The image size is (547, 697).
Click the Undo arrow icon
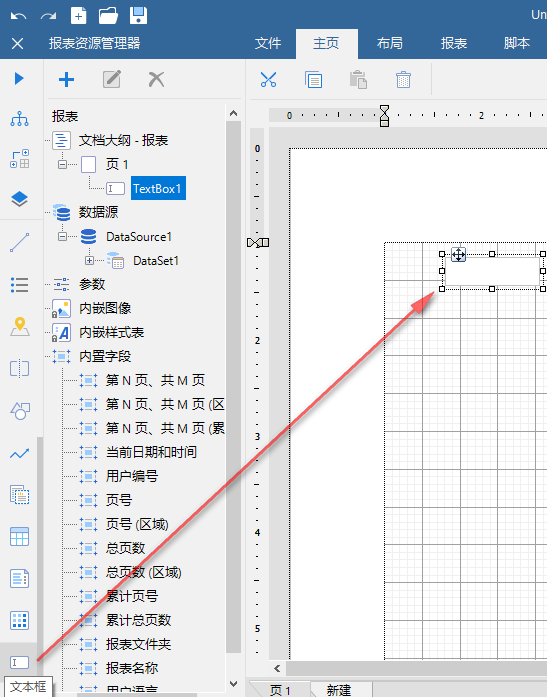18,16
